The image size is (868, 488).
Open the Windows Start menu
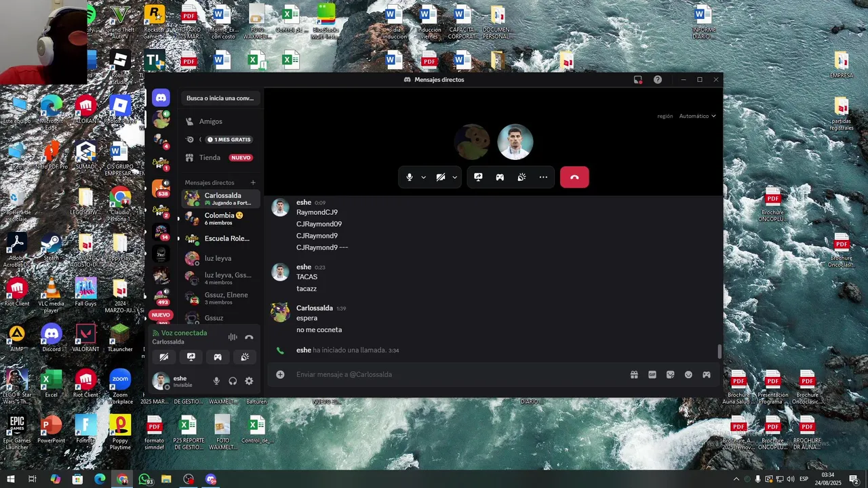point(10,479)
